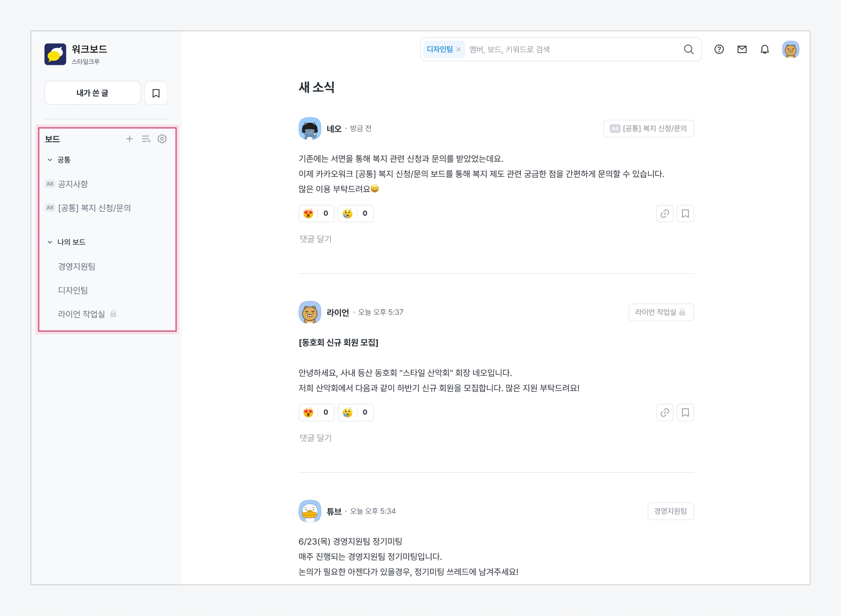
Task: Copy link of 네오's post
Action: coord(665,214)
